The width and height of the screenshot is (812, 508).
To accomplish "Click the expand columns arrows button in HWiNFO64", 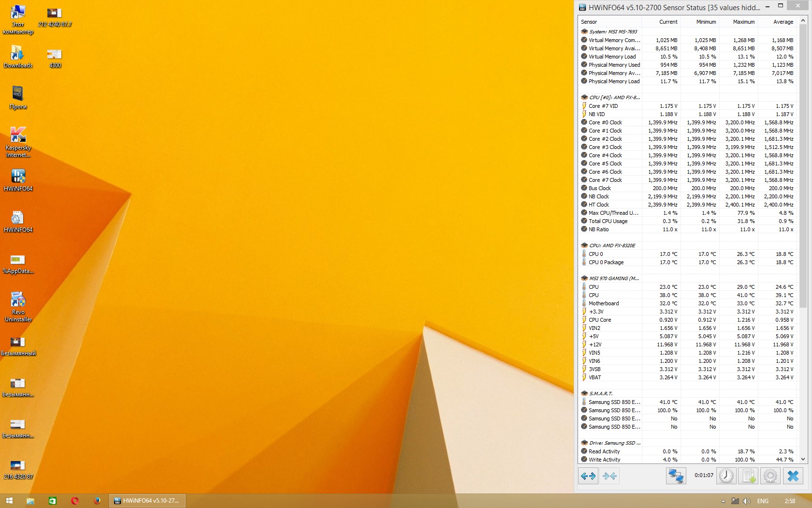I will pyautogui.click(x=588, y=476).
